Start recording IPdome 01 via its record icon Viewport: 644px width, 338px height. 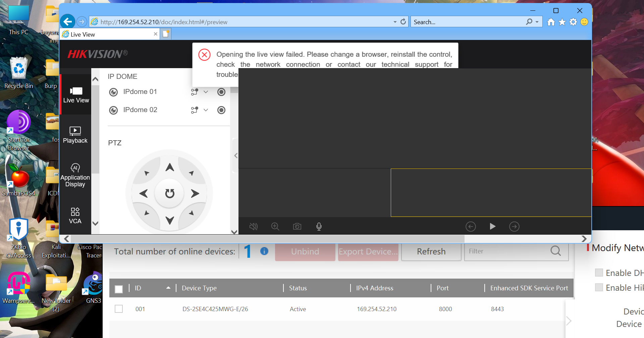tap(221, 92)
